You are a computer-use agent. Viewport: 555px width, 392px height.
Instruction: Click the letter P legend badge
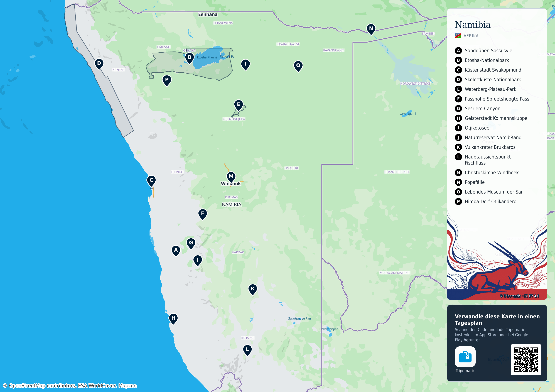pos(458,202)
